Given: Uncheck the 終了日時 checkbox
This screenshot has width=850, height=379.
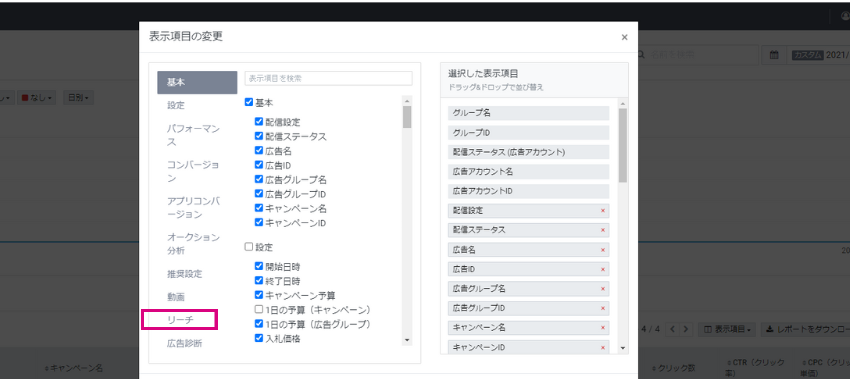Looking at the screenshot, I should [x=259, y=281].
